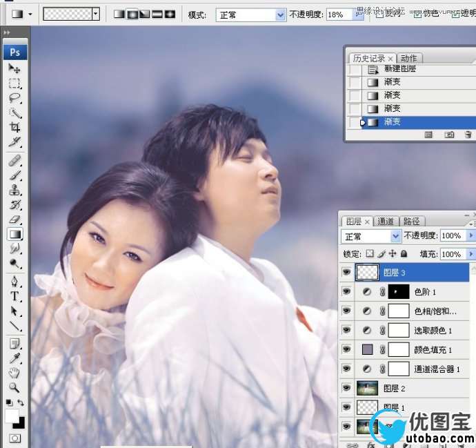Hide the 图层 2 layer
Image resolution: width=476 pixels, height=448 pixels.
point(346,388)
